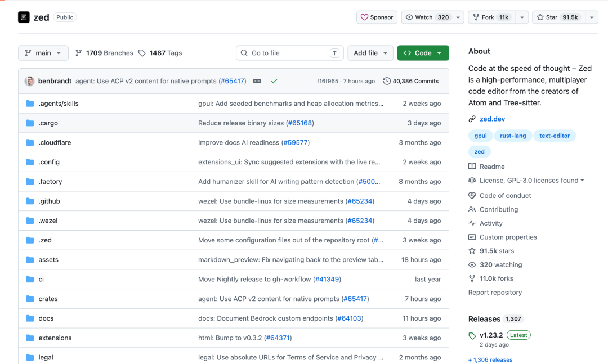Viewport: 608px width, 364px height.
Task: Open the dropdown arrow beside Star
Action: tap(592, 17)
